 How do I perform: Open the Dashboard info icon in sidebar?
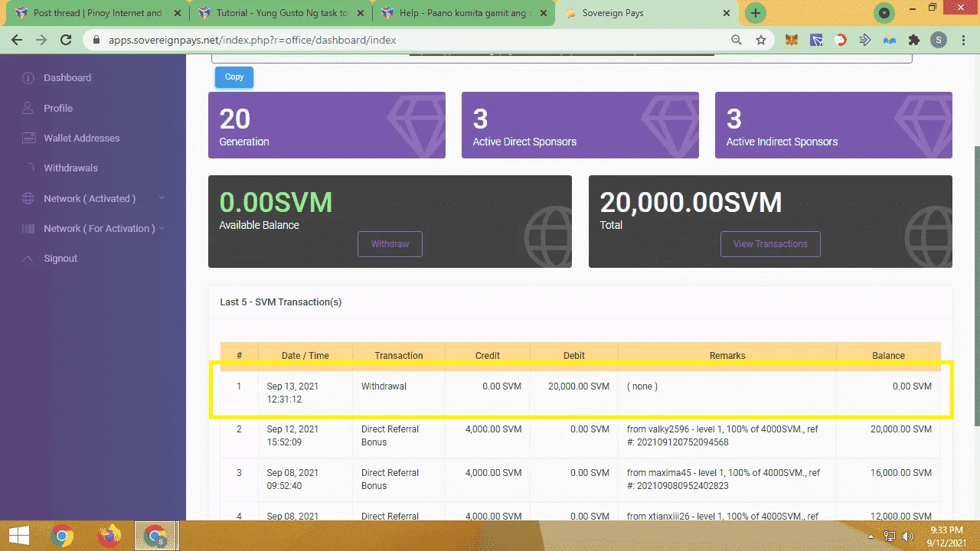(28, 78)
